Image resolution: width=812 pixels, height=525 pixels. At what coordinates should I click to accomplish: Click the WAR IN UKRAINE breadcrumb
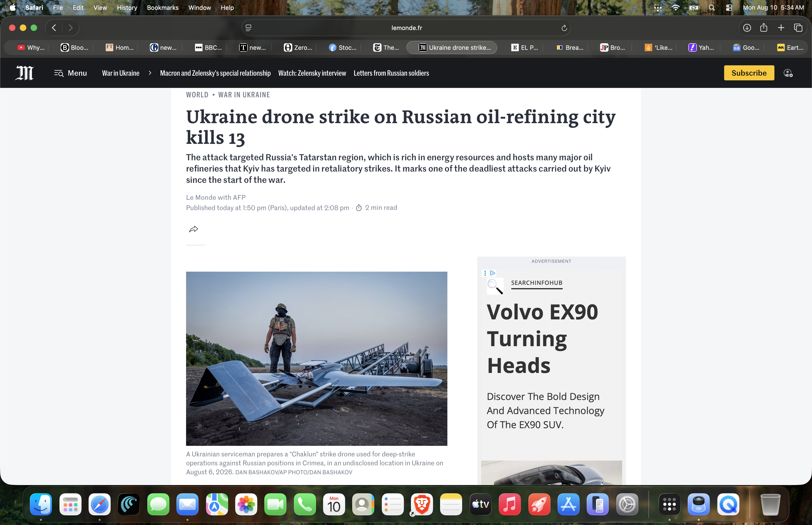pyautogui.click(x=244, y=95)
